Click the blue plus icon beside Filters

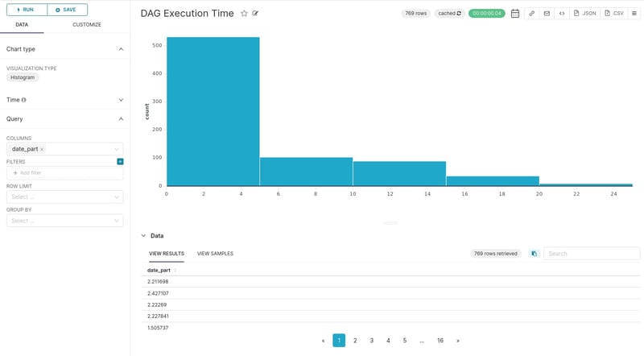tap(120, 162)
